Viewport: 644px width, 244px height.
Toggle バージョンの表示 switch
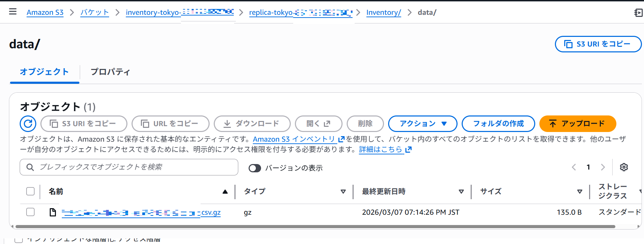pos(255,168)
